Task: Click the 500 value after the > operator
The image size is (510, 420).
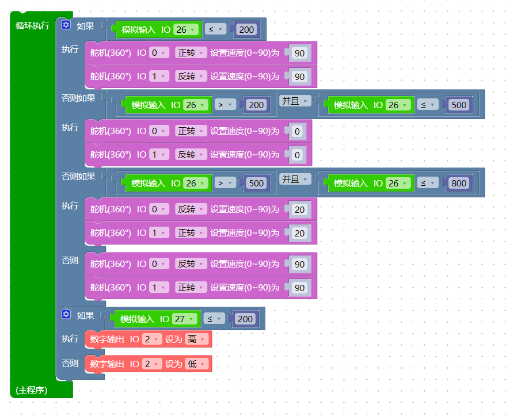Action: pos(256,184)
